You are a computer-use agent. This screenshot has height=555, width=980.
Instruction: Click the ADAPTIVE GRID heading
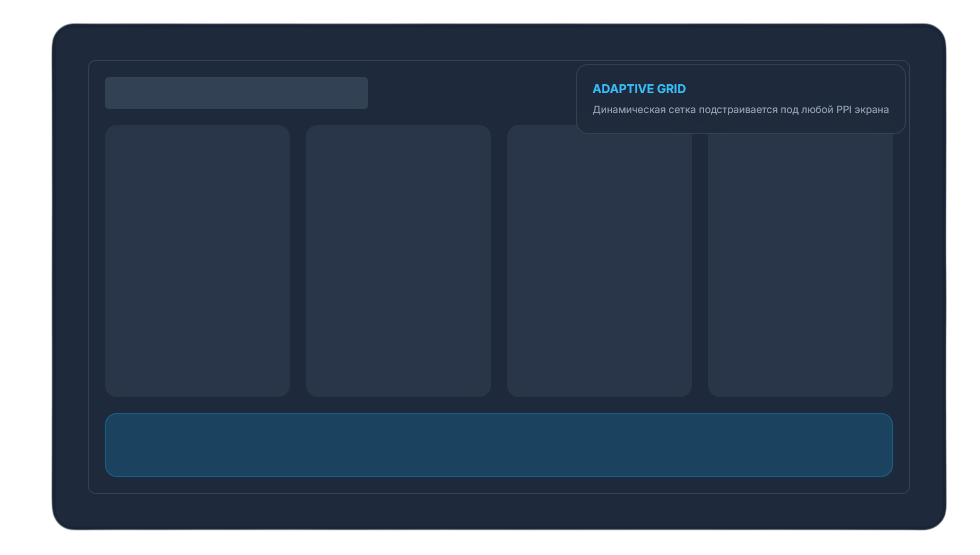click(x=639, y=89)
